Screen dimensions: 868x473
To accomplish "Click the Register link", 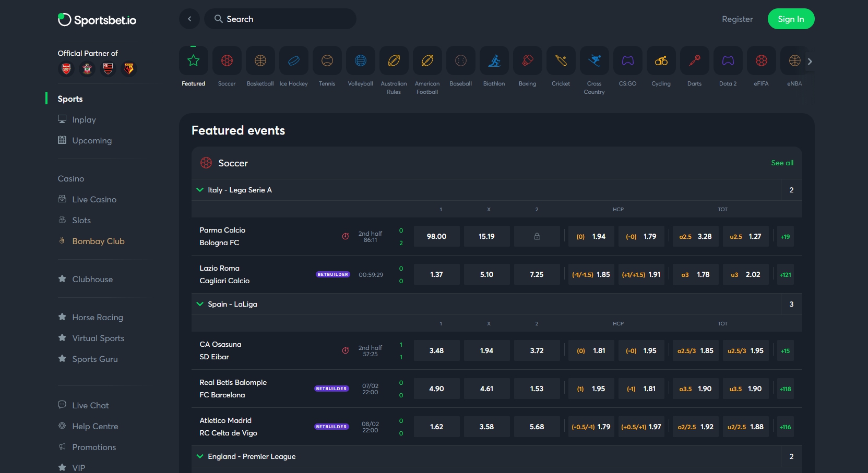I will click(x=737, y=19).
